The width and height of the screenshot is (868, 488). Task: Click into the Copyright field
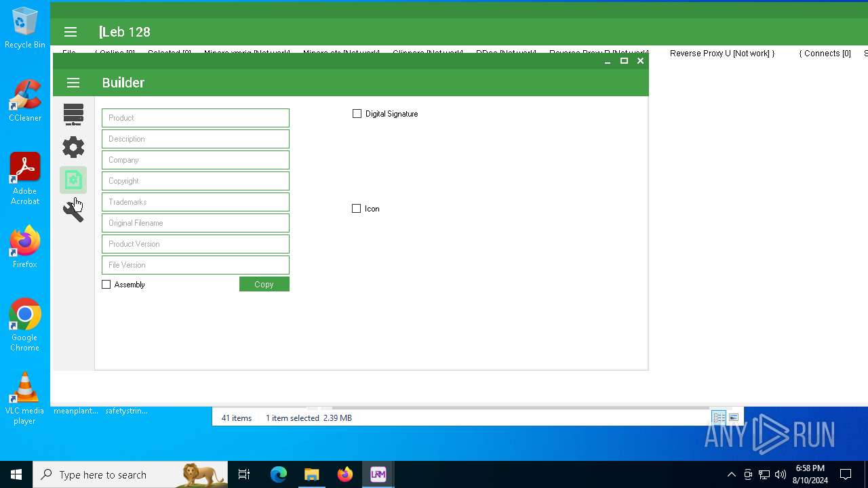click(195, 181)
